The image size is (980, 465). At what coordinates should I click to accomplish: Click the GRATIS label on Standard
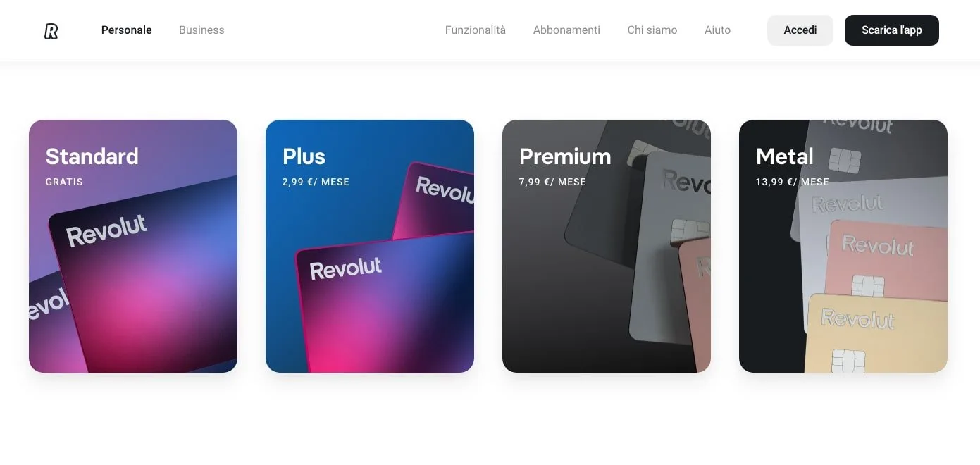[x=64, y=182]
